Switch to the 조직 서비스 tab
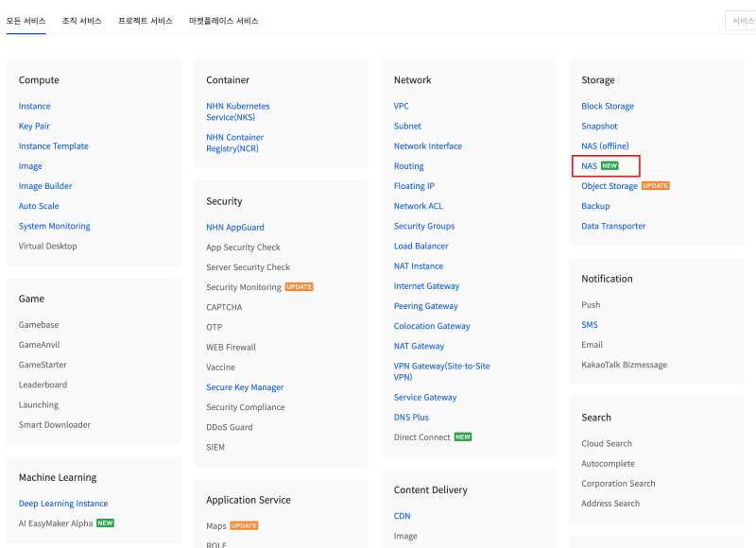Image resolution: width=756 pixels, height=548 pixels. [x=82, y=21]
